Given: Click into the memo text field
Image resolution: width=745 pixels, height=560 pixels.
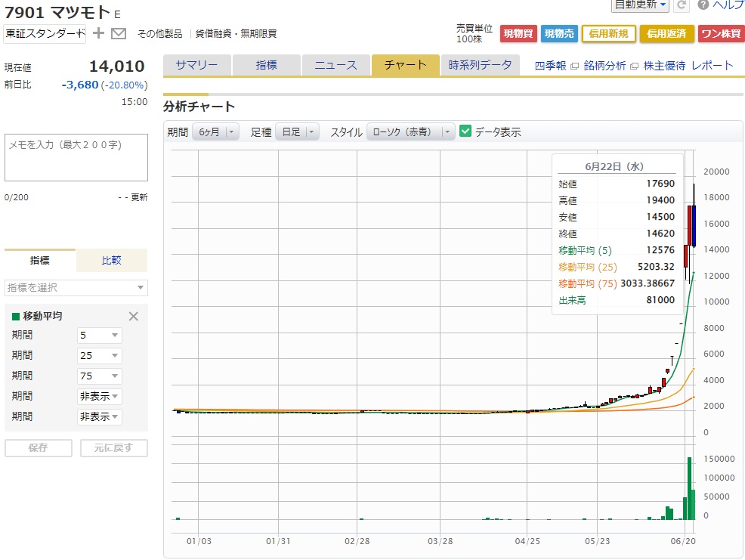Looking at the screenshot, I should pyautogui.click(x=76, y=157).
